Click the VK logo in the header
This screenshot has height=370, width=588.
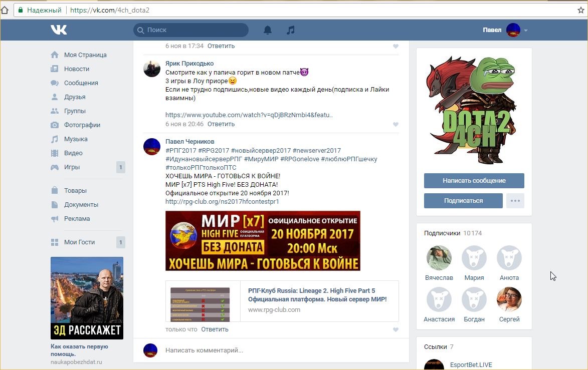(x=59, y=30)
